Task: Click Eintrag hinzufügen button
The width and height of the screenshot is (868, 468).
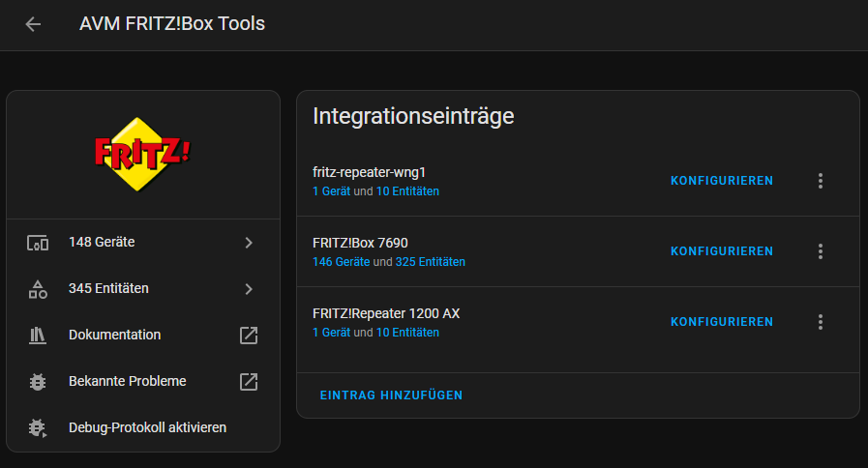Action: (391, 395)
